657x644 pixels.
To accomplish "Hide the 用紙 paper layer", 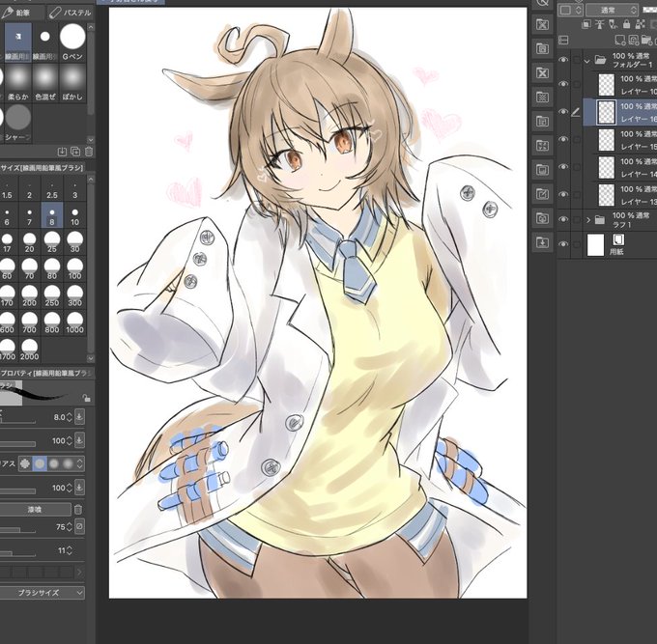I will coord(563,243).
